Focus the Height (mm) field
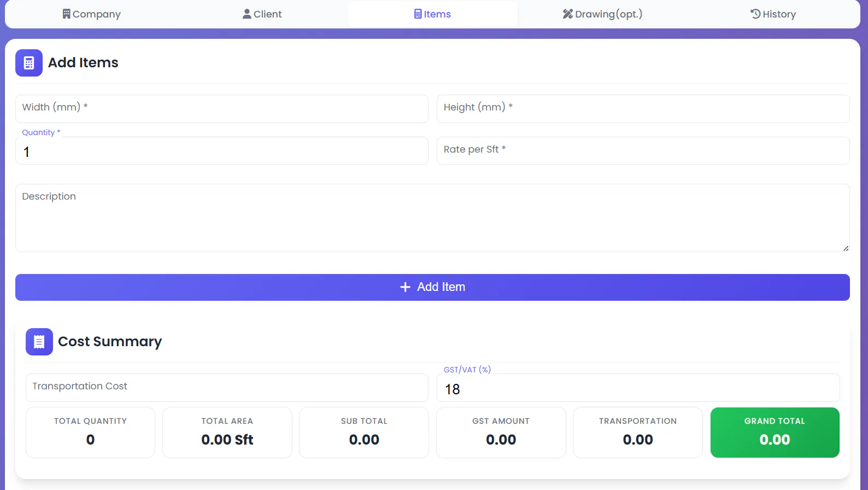The image size is (868, 490). coord(643,109)
